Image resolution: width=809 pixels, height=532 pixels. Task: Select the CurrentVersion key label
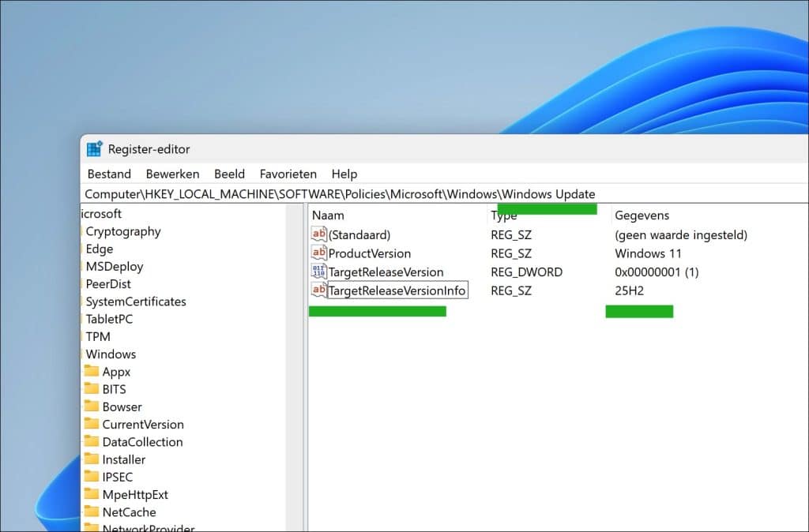(143, 425)
